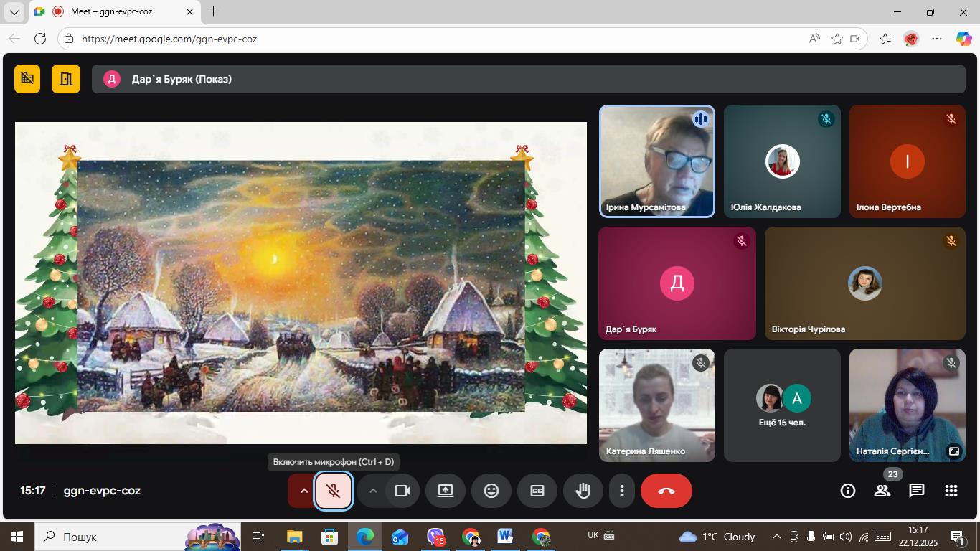Expand camera video settings arrow

(373, 491)
